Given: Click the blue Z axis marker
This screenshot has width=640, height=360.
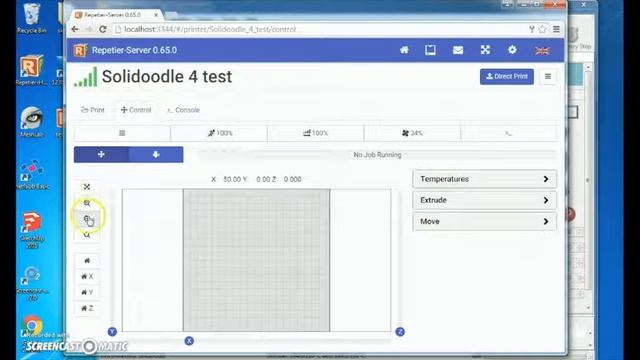Looking at the screenshot, I should [400, 331].
